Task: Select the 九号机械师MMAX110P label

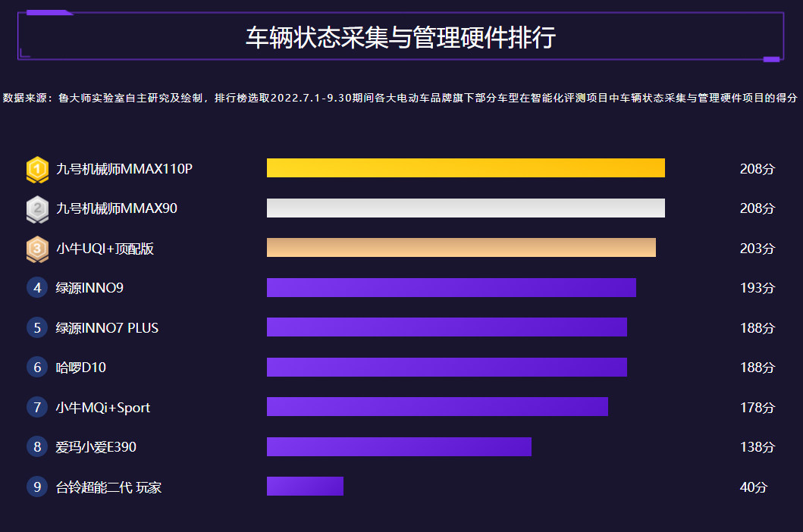Action: tap(124, 169)
